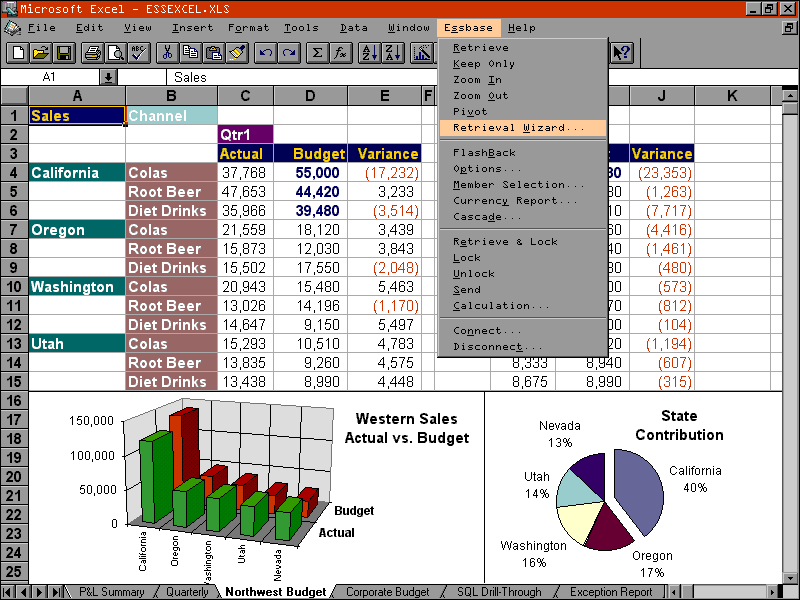Open the Edit menu

tap(90, 28)
